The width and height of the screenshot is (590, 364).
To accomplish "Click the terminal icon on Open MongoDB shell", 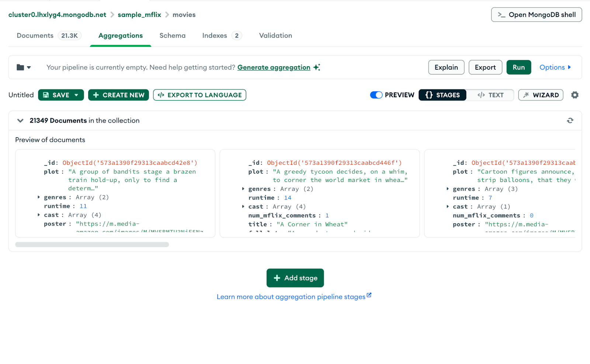I will [501, 15].
